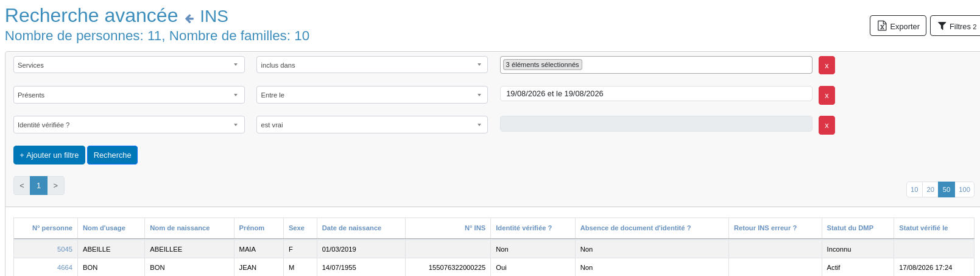Click the back arrow icon beside INS
The width and height of the screenshot is (980, 276).
click(189, 18)
